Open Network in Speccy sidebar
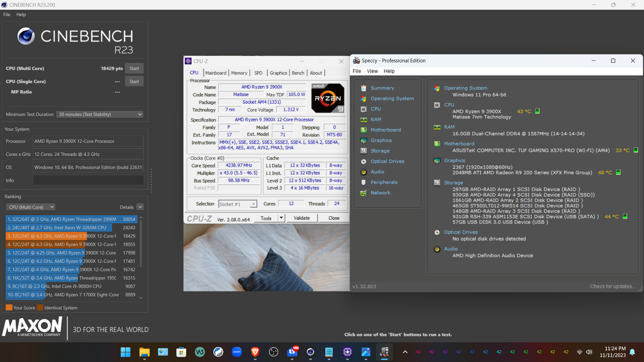Screen dimensions: 644x362 point(380,193)
